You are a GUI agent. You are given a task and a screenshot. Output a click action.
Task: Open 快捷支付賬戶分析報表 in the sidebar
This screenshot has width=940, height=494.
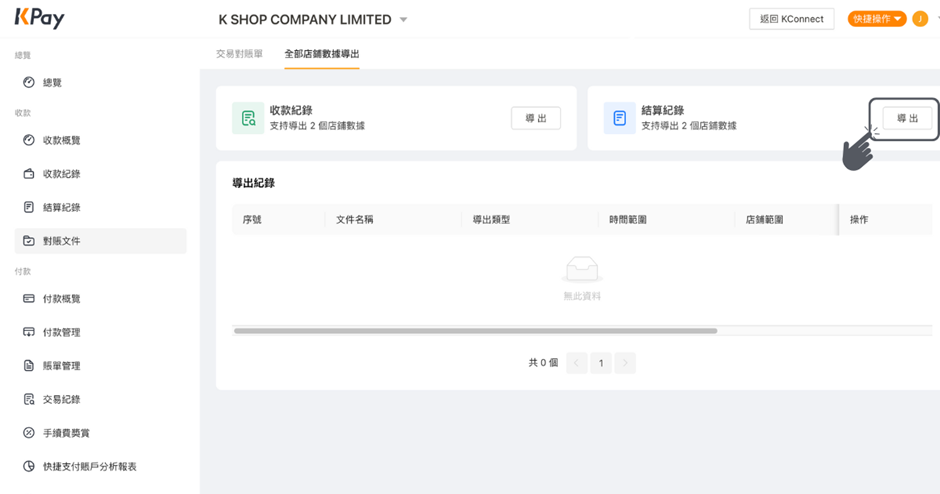(101, 466)
